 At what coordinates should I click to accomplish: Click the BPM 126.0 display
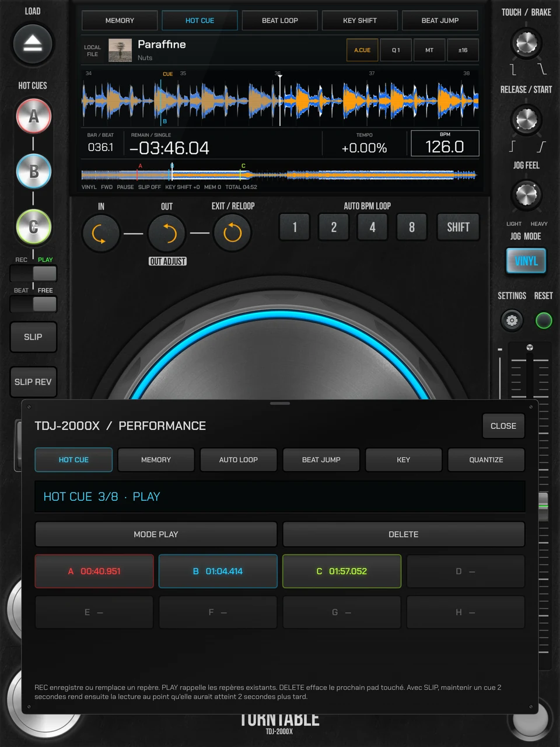[x=445, y=143]
